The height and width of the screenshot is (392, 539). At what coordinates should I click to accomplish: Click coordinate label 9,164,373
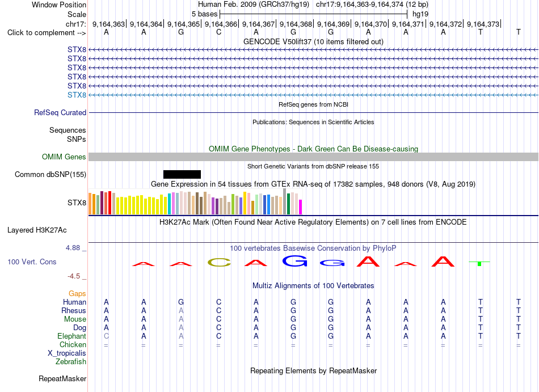click(x=483, y=24)
